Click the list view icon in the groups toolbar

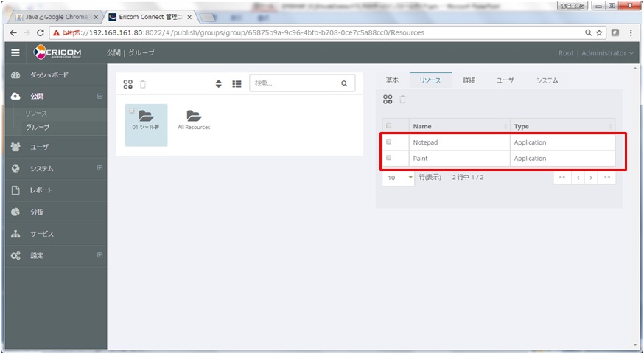[x=237, y=84]
